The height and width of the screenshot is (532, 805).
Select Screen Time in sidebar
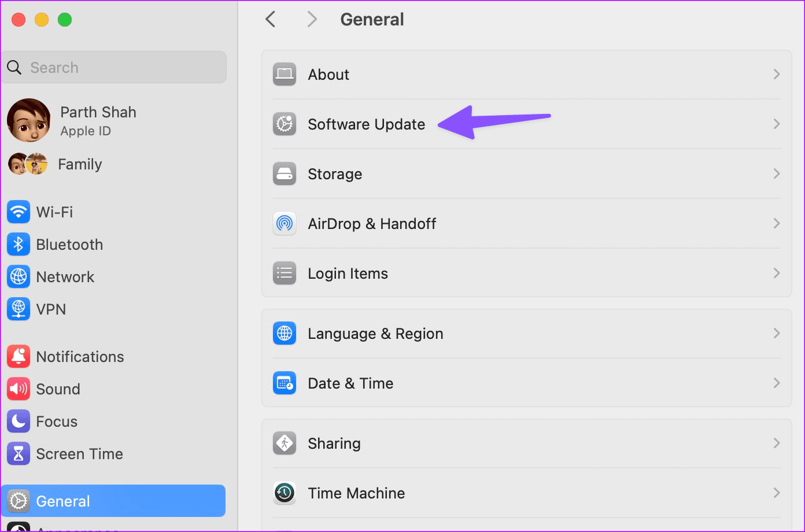point(79,454)
